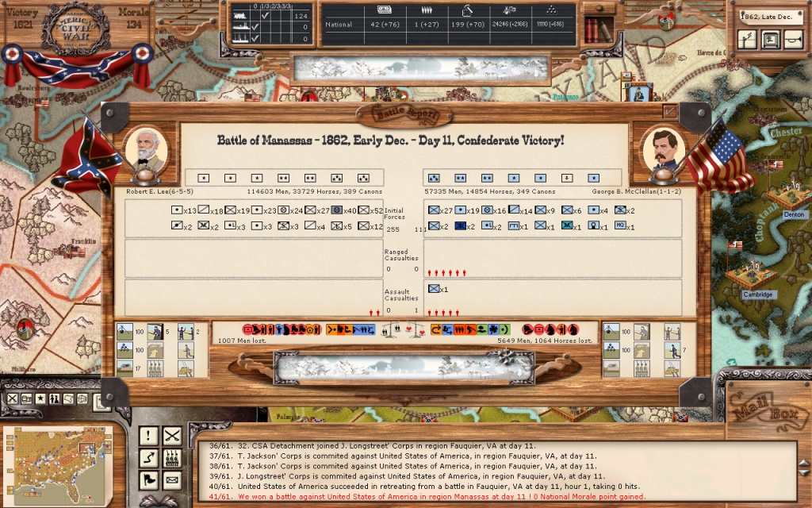This screenshot has height=508, width=812.
Task: Select the crossed sabers battle filter
Action: (172, 436)
